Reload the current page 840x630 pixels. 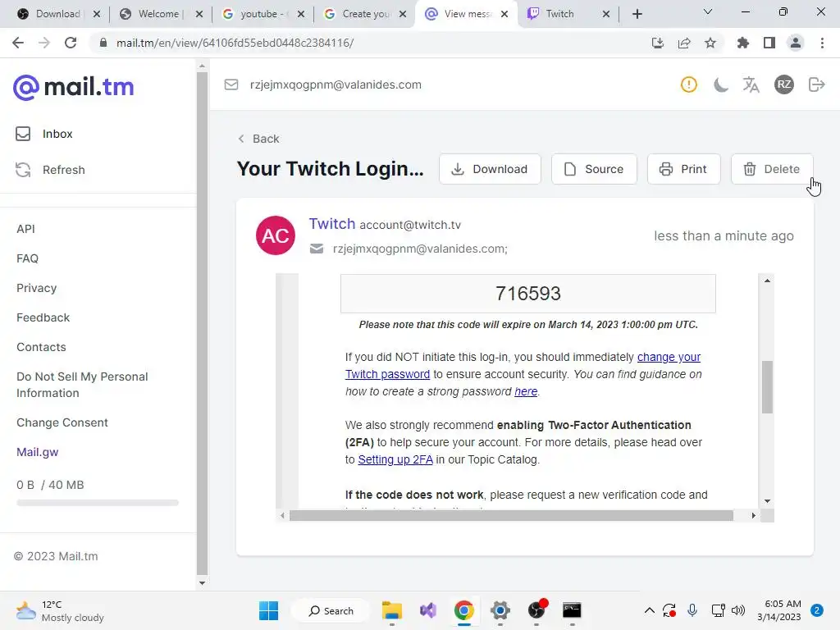(71, 43)
